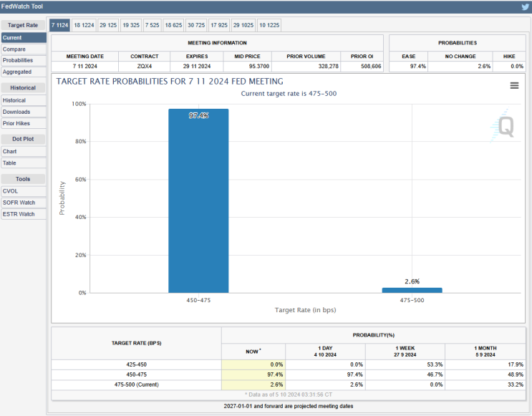Open SOFR Watch tool
Screen dimensions: 532x416
pyautogui.click(x=24, y=203)
